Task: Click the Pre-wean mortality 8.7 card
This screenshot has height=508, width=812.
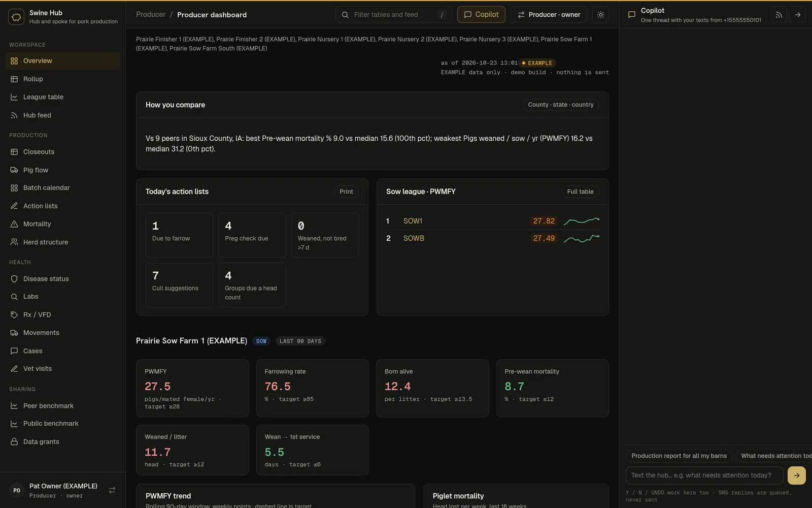Action: coord(553,389)
